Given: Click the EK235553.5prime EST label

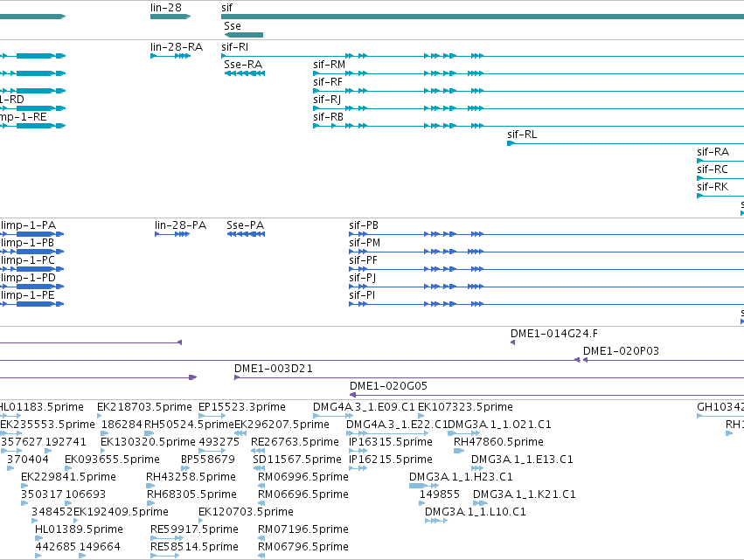Looking at the screenshot, I should pos(47,425).
